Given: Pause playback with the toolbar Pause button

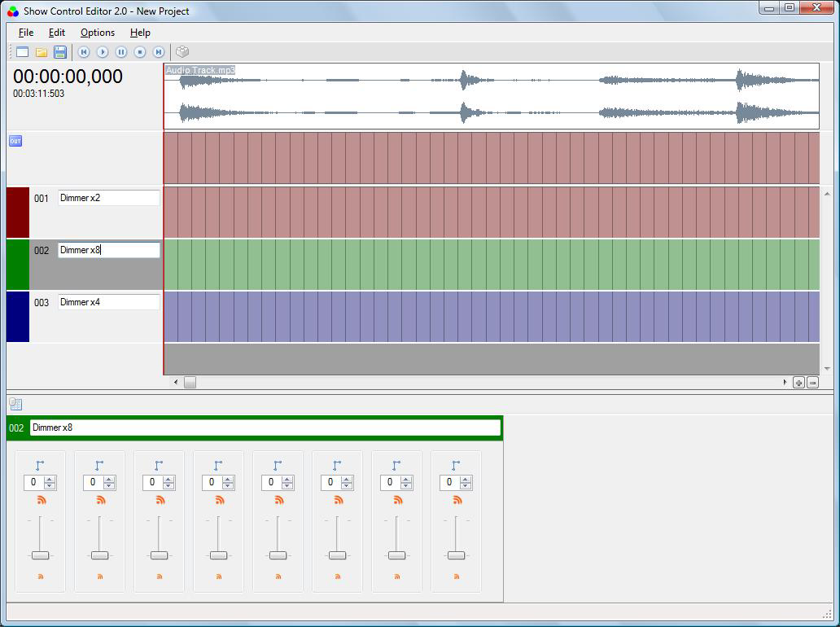Looking at the screenshot, I should tap(121, 52).
